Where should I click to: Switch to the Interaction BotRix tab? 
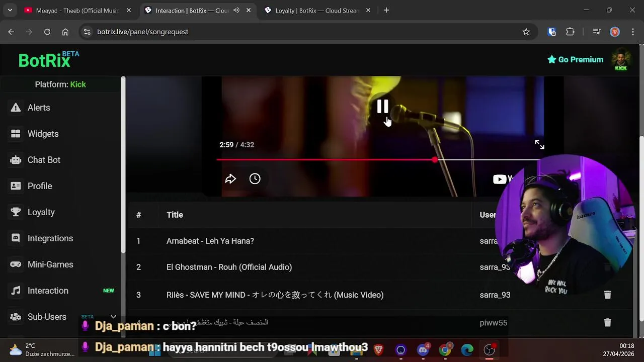[197, 10]
